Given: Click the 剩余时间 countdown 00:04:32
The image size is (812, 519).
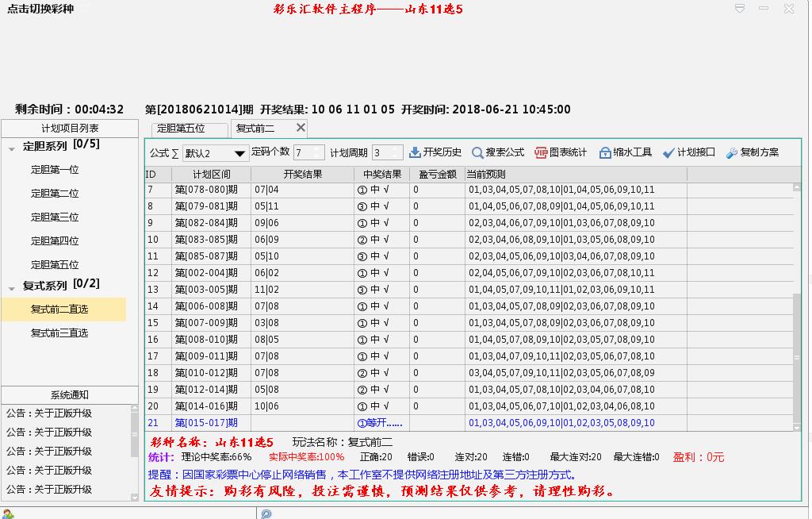Looking at the screenshot, I should [70, 110].
